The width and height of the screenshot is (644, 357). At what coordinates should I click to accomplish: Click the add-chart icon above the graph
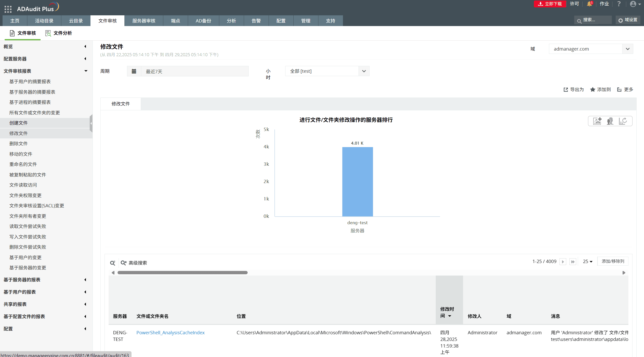[597, 121]
